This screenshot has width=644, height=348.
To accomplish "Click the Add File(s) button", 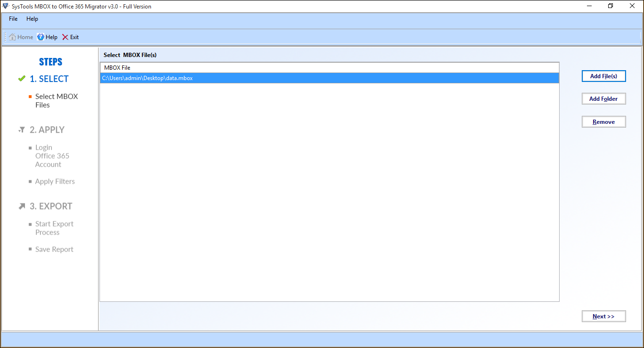I will (603, 76).
